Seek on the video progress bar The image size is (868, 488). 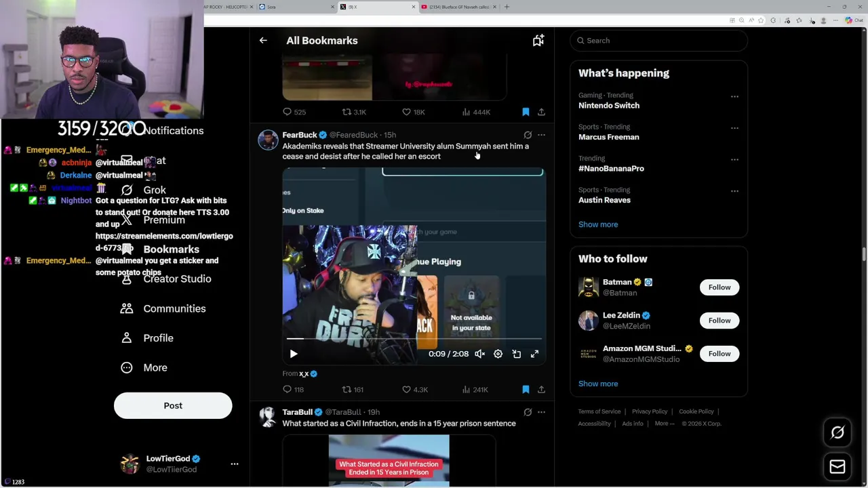coord(414,338)
